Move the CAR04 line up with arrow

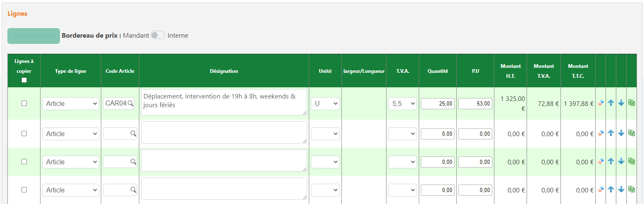pos(611,103)
